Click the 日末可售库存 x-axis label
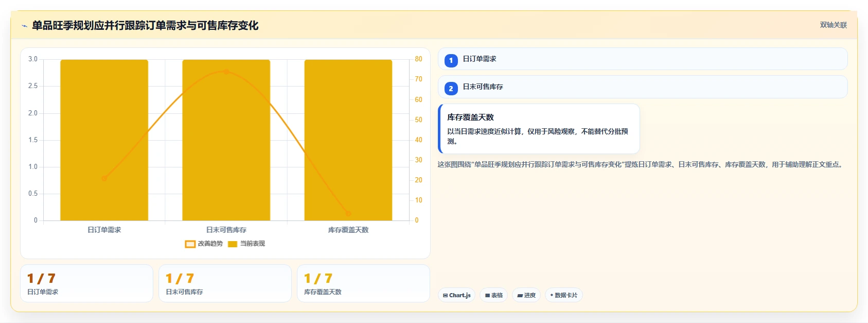This screenshot has width=868, height=323. coord(226,230)
